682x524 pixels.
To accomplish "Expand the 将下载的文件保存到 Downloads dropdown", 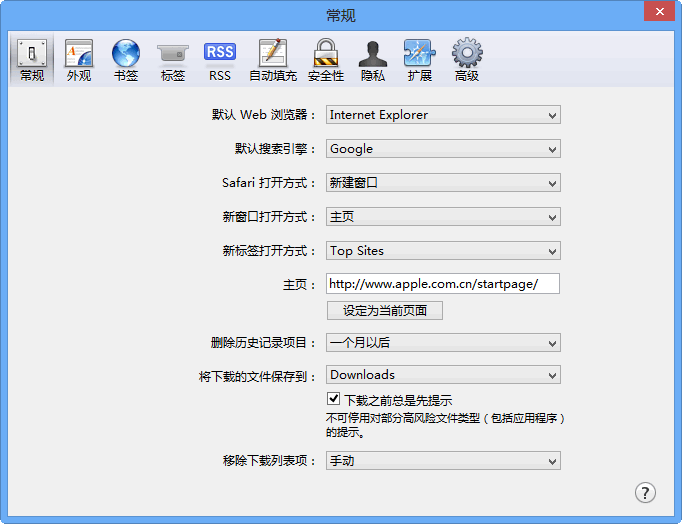I will pyautogui.click(x=443, y=375).
